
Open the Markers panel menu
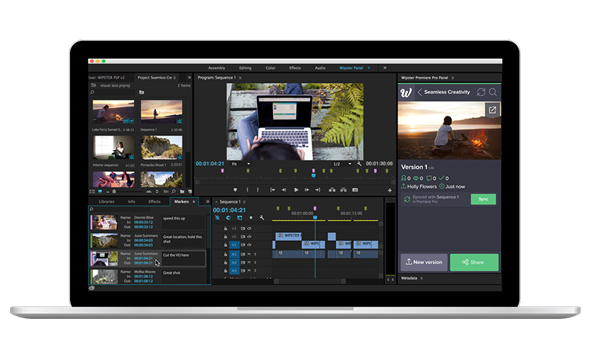pos(194,202)
